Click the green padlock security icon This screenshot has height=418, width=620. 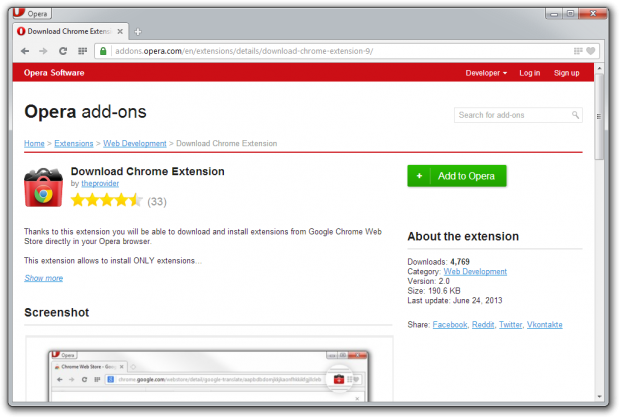pyautogui.click(x=103, y=51)
